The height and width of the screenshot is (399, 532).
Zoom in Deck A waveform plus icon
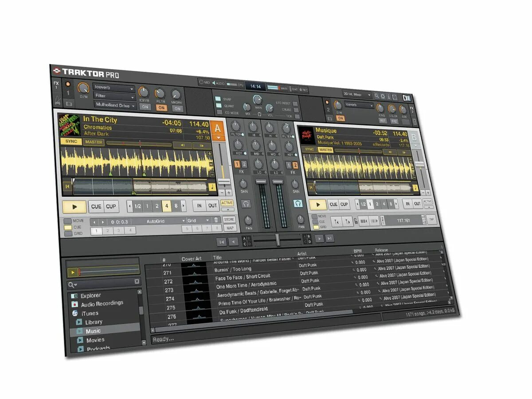pyautogui.click(x=210, y=154)
